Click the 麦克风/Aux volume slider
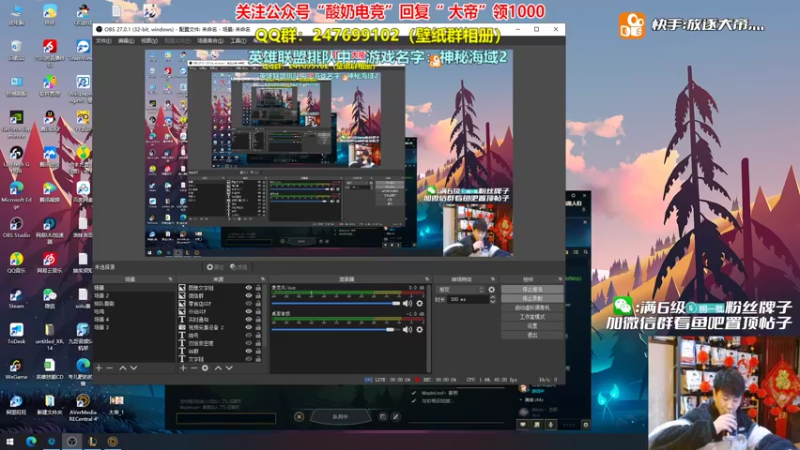The height and width of the screenshot is (450, 800). click(x=336, y=304)
